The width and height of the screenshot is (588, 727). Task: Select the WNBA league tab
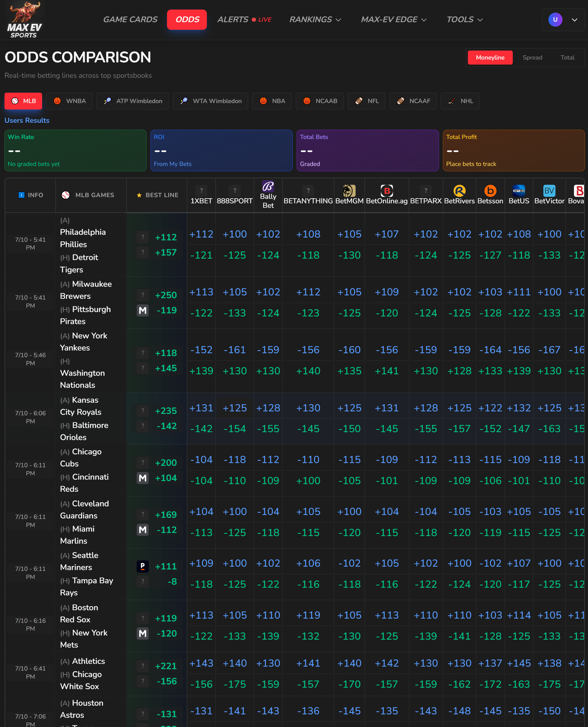(x=69, y=101)
